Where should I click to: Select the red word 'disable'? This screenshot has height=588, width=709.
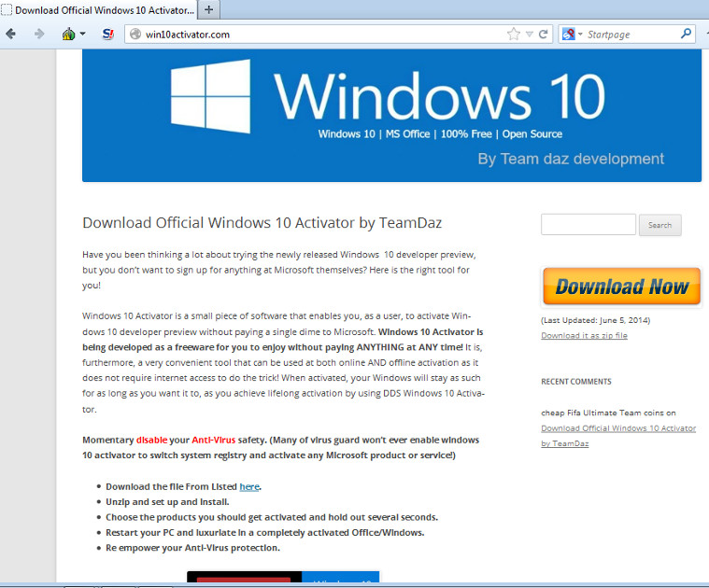pos(151,440)
